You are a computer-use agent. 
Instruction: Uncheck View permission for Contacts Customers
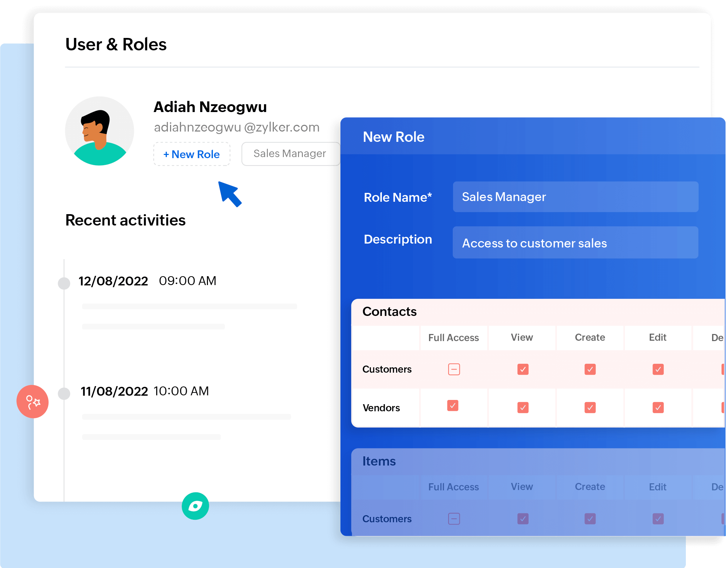click(523, 369)
